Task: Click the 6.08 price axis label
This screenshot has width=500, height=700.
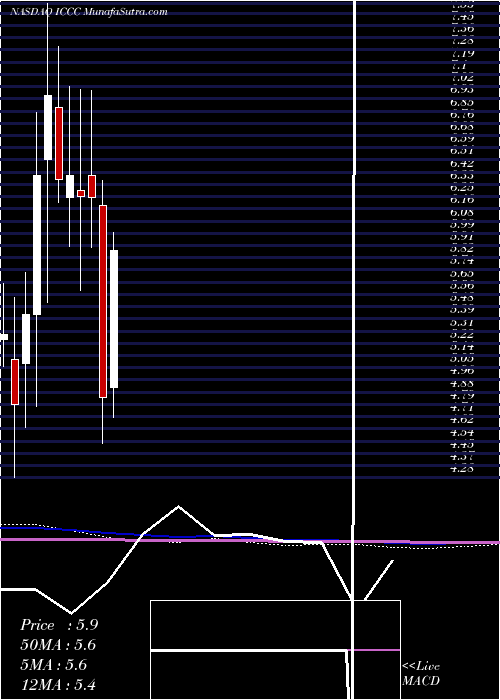Action: click(463, 212)
